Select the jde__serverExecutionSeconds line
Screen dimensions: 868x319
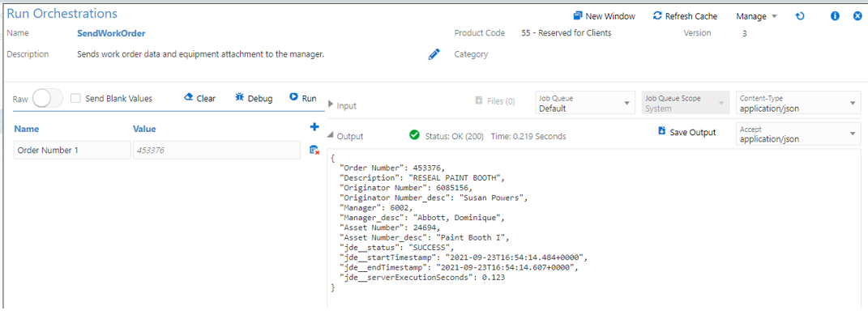click(x=422, y=278)
